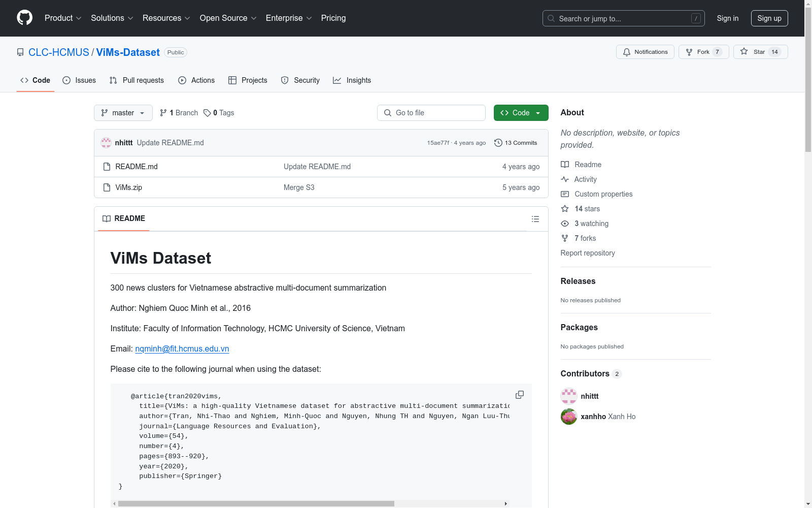Click the code block scroll-right arrow
Viewport: 812px width, 508px height.
(x=506, y=504)
